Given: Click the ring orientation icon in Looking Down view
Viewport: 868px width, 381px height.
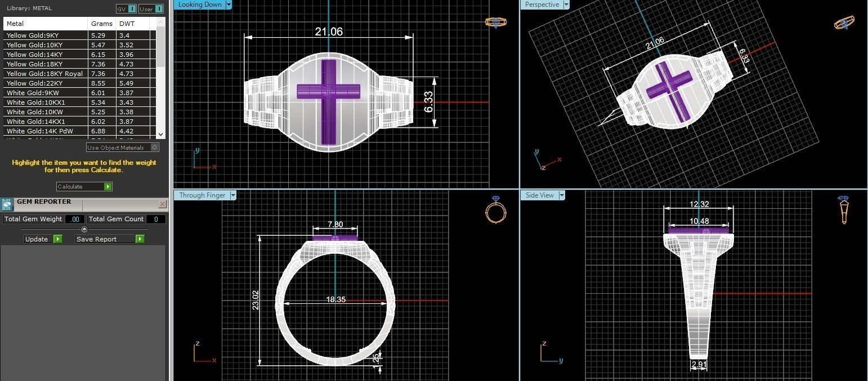Looking at the screenshot, I should click(x=496, y=23).
